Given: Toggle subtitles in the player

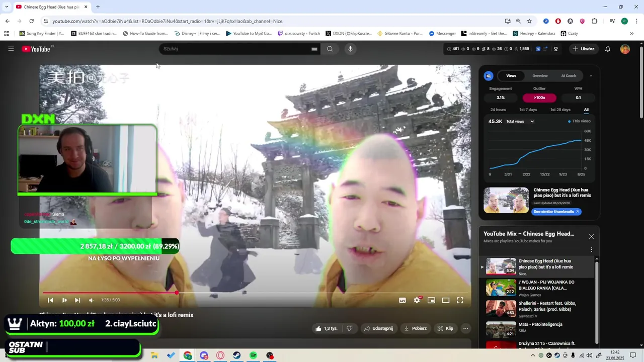Looking at the screenshot, I should coord(403,300).
